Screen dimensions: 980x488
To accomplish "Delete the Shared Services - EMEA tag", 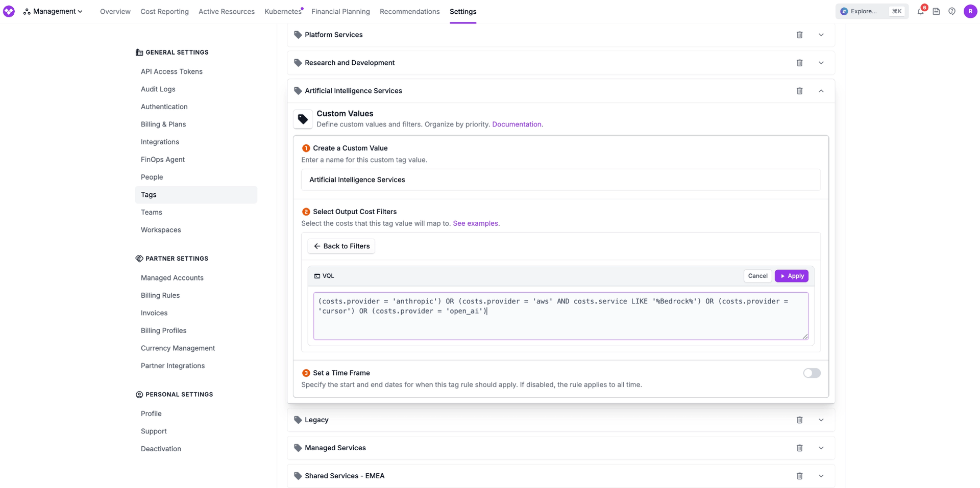I will [x=799, y=475].
